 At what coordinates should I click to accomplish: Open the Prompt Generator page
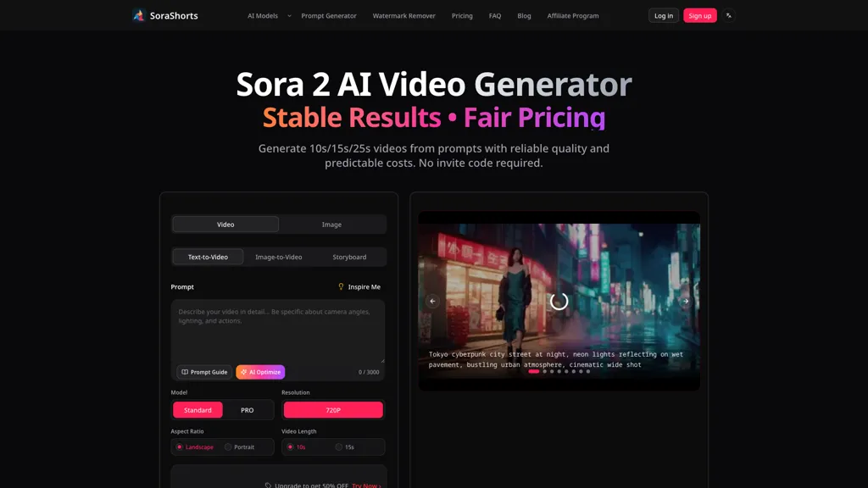pyautogui.click(x=329, y=15)
